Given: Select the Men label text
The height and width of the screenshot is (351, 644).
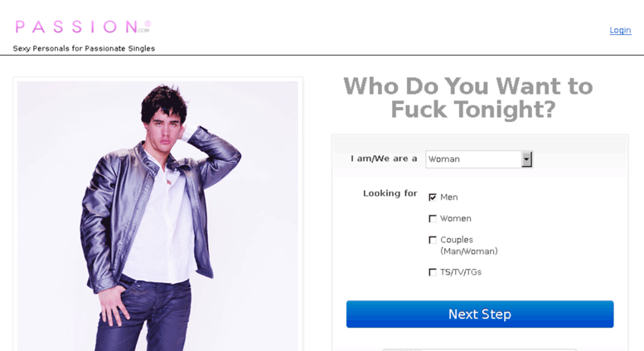Looking at the screenshot, I should coord(449,197).
